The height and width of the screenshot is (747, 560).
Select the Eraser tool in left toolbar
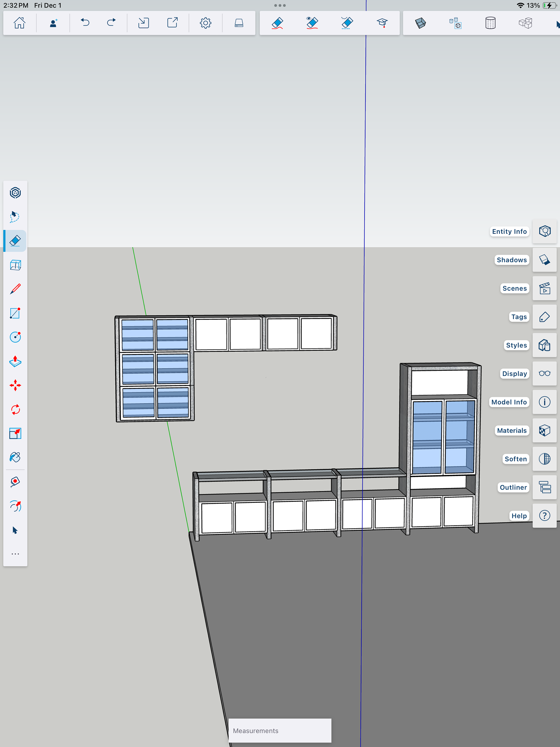(x=15, y=241)
